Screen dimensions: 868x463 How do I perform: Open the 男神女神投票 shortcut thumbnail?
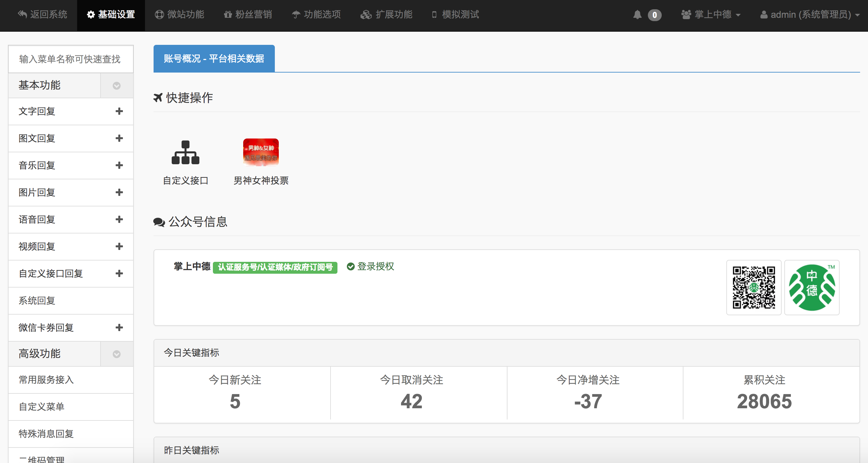(261, 152)
